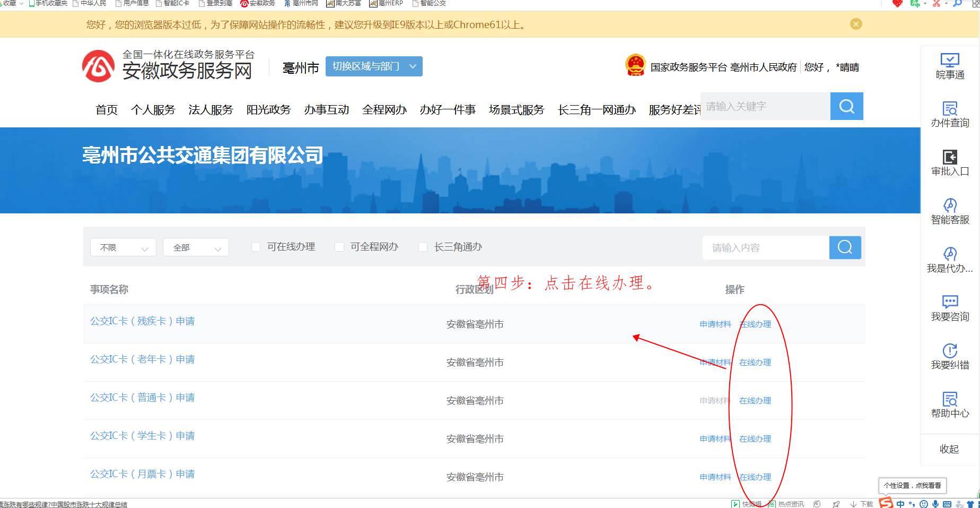The image size is (980, 508).
Task: Click the microphone icon in IME bar
Action: [935, 504]
